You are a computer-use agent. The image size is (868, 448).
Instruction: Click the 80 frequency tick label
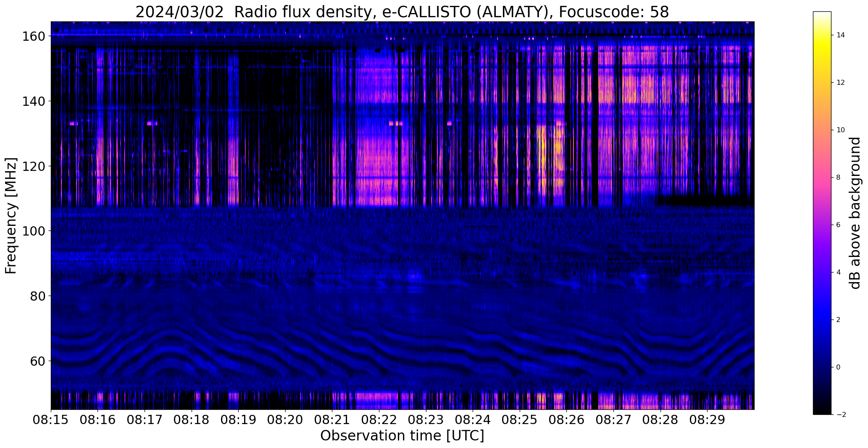(x=38, y=296)
